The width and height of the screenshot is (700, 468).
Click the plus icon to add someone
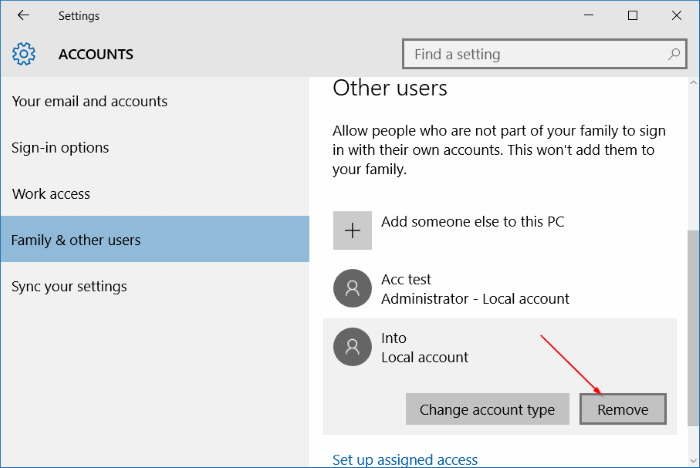[x=352, y=230]
